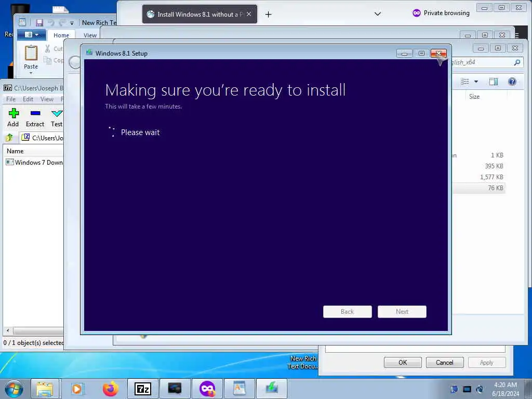
Task: Select the Explorer row sized 395 KB
Action: 478,166
